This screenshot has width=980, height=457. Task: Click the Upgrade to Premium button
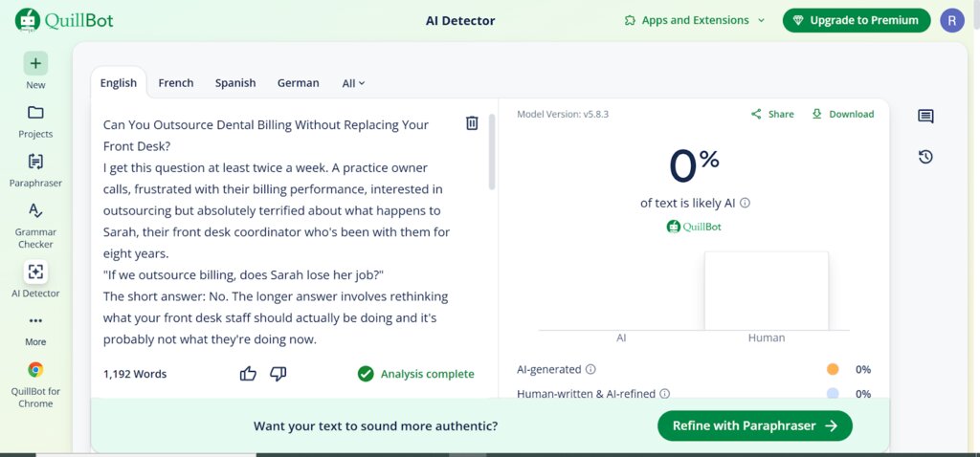(856, 20)
